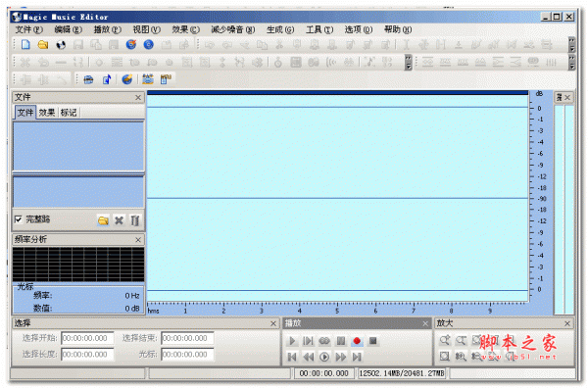The width and height of the screenshot is (588, 388).
Task: Close the 播放 panel
Action: tap(425, 323)
